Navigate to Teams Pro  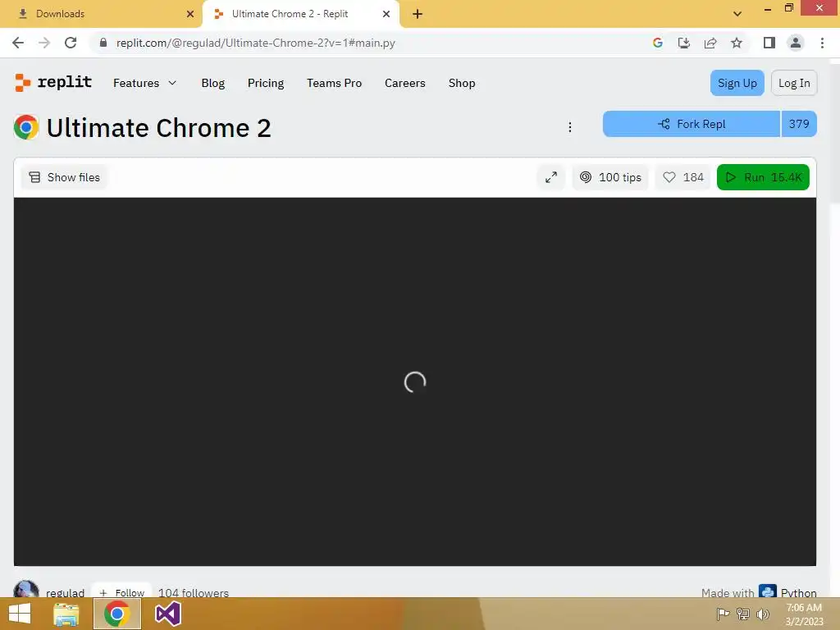click(334, 83)
